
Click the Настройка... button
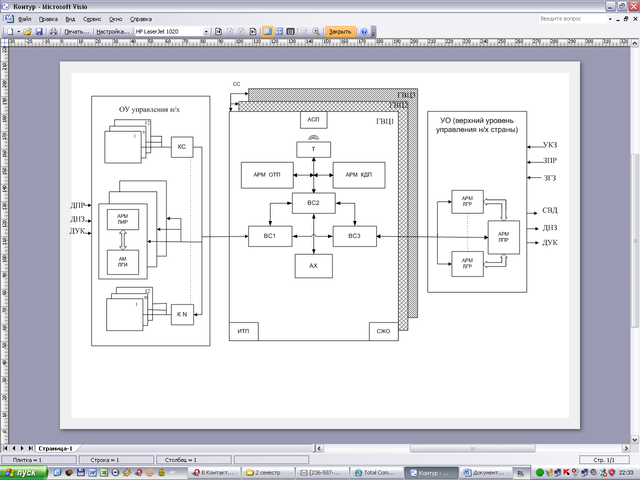pos(112,32)
